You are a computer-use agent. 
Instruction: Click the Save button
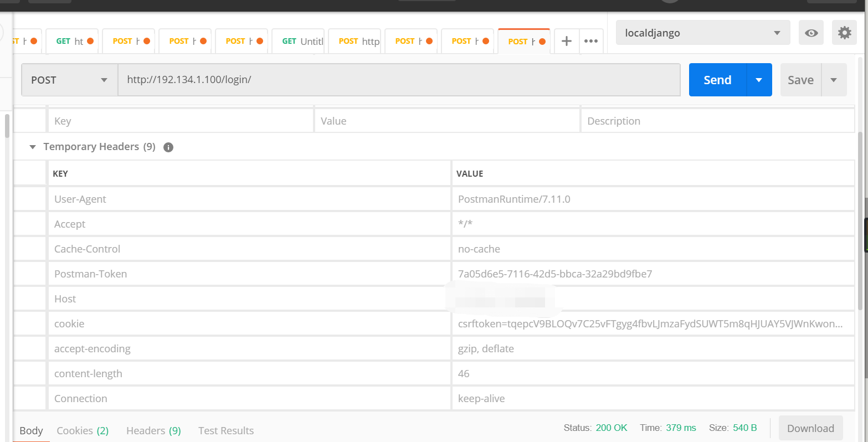coord(800,79)
